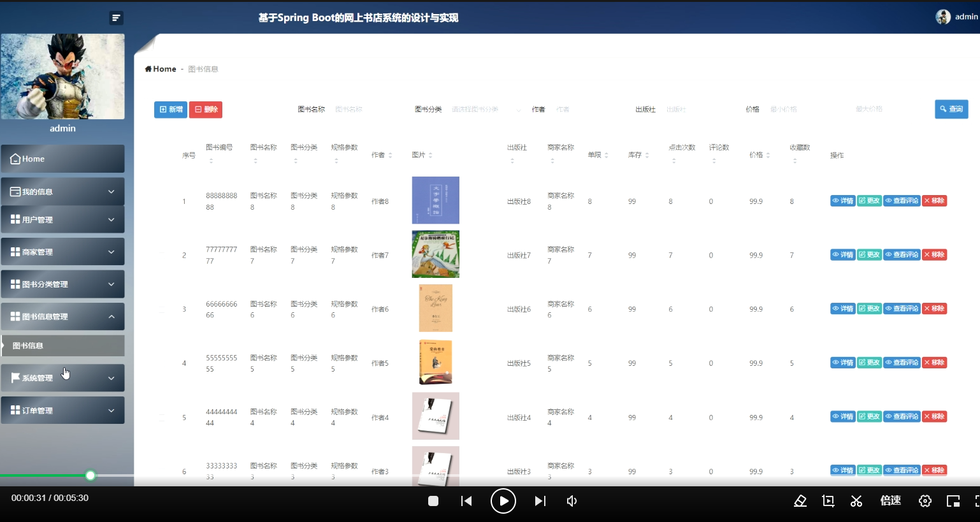Click the sidebar collapse hamburger icon
Screen dimensions: 980x522
click(x=115, y=17)
